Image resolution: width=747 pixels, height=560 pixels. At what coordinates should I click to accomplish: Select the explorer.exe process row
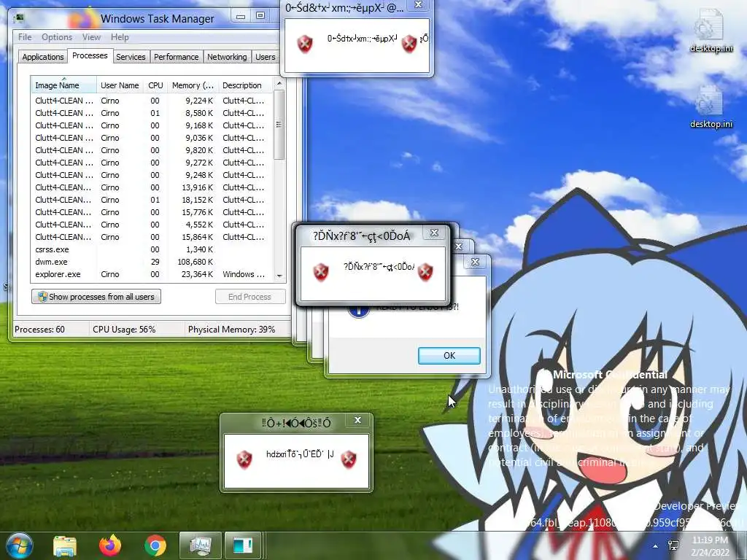click(x=152, y=274)
